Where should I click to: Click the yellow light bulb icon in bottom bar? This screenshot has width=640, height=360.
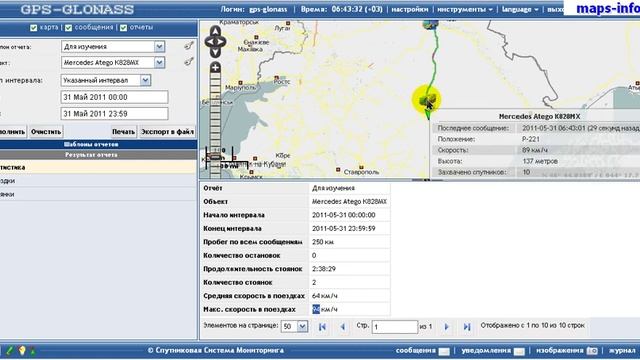click(x=22, y=350)
